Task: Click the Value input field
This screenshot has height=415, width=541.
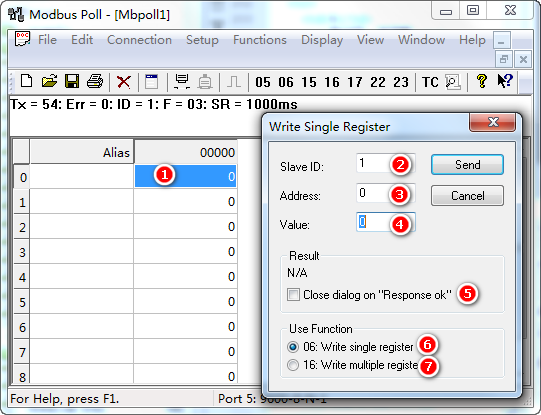Action: coord(385,222)
